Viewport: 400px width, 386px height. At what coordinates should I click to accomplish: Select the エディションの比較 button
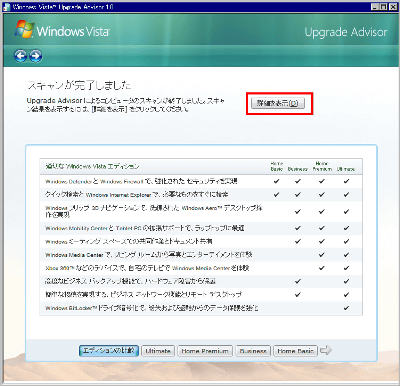point(109,351)
